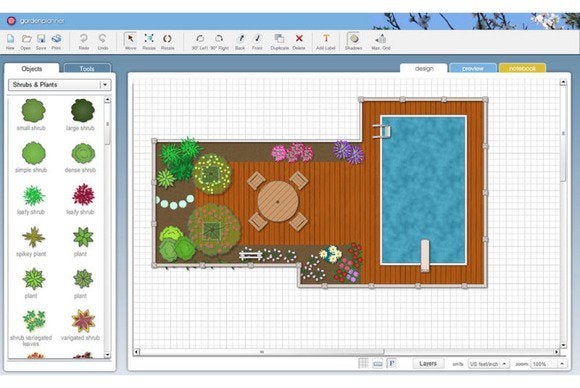Open the zoom 100% dropdown
The width and height of the screenshot is (580, 388).
(549, 364)
